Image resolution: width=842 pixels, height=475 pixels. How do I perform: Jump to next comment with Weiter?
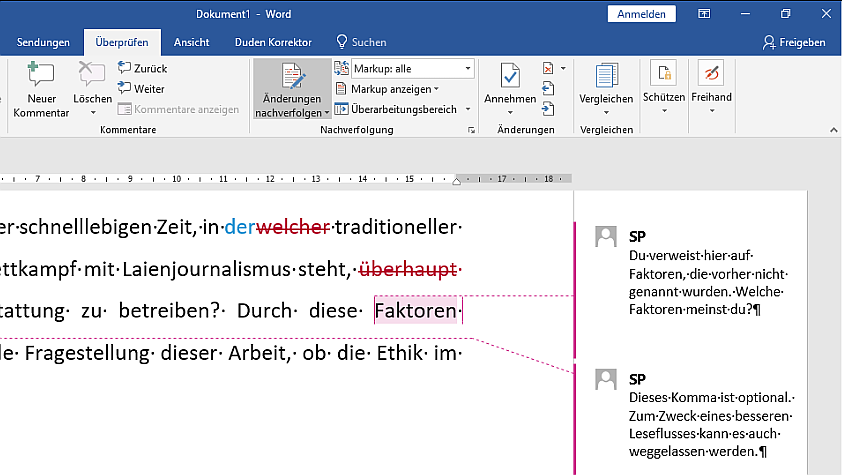pos(141,89)
